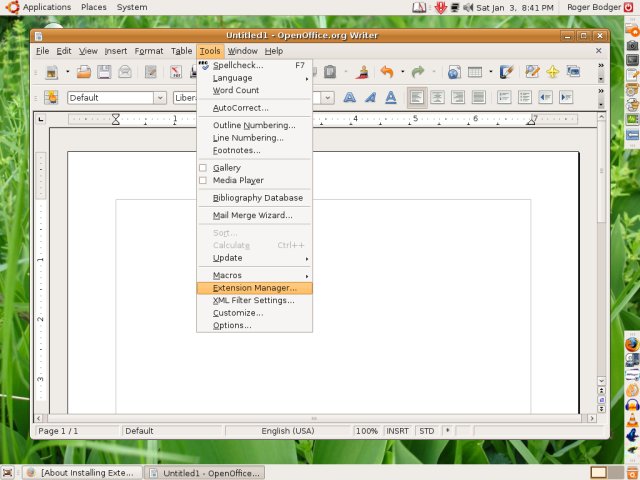The height and width of the screenshot is (480, 640).
Task: Open the Help menu
Action: 274,51
